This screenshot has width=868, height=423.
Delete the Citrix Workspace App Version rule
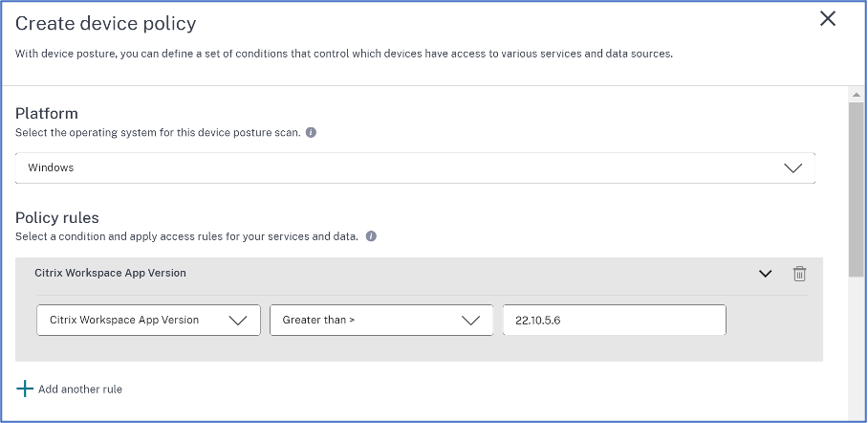[799, 274]
